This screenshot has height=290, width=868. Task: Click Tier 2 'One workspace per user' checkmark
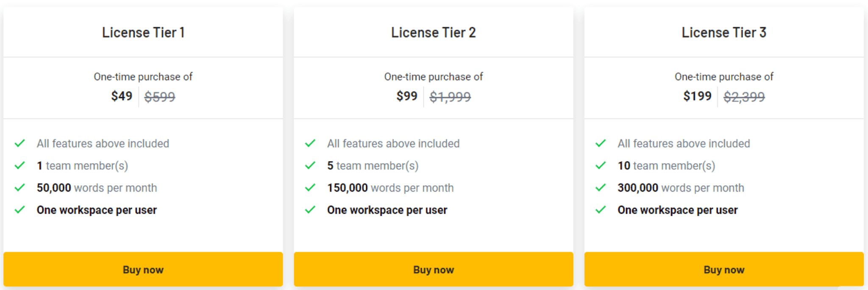click(310, 209)
